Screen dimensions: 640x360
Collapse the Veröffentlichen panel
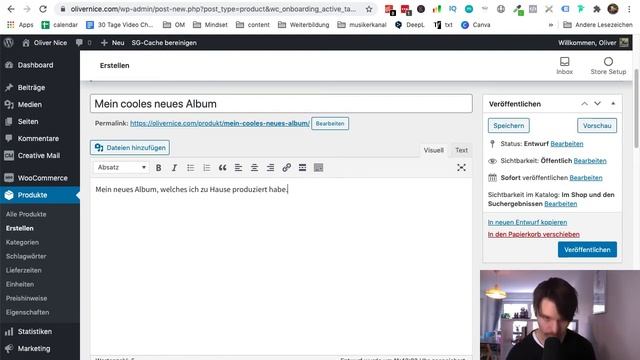pos(613,104)
